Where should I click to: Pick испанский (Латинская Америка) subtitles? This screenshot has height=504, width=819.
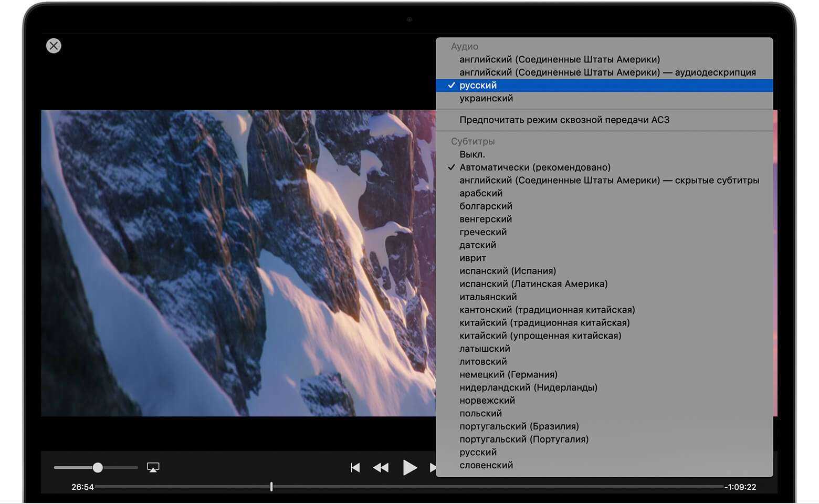tap(533, 284)
